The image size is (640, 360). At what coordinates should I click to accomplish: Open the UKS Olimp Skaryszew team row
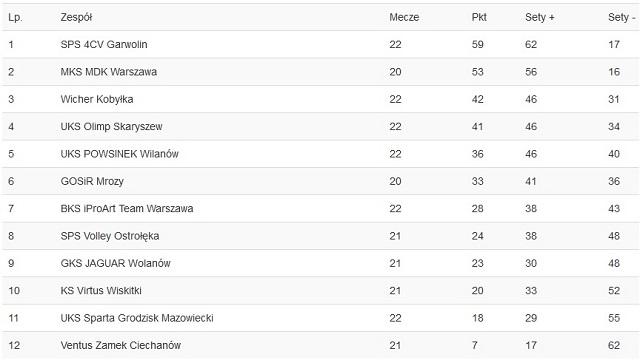point(320,127)
